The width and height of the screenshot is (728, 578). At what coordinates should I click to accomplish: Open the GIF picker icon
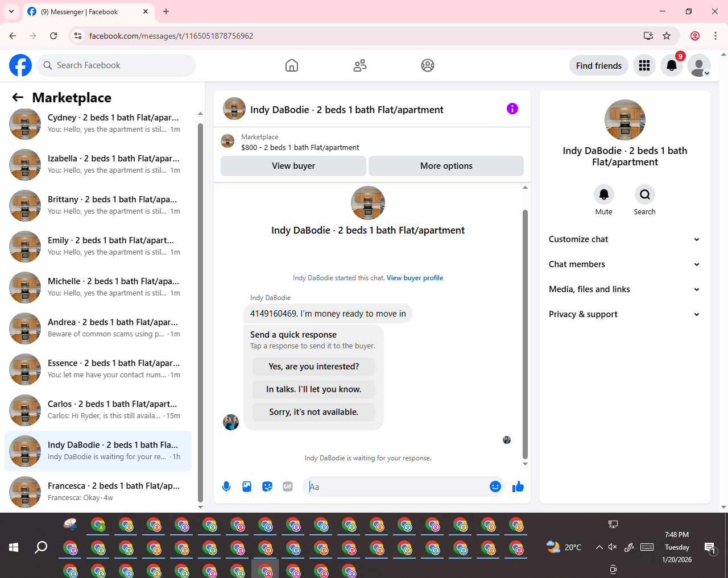tap(288, 486)
